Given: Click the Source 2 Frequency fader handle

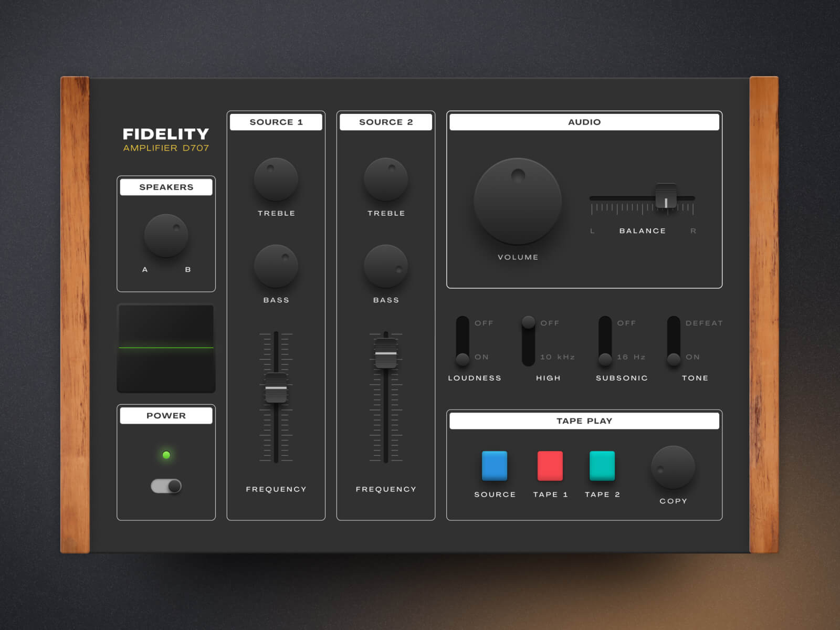Looking at the screenshot, I should coord(386,353).
